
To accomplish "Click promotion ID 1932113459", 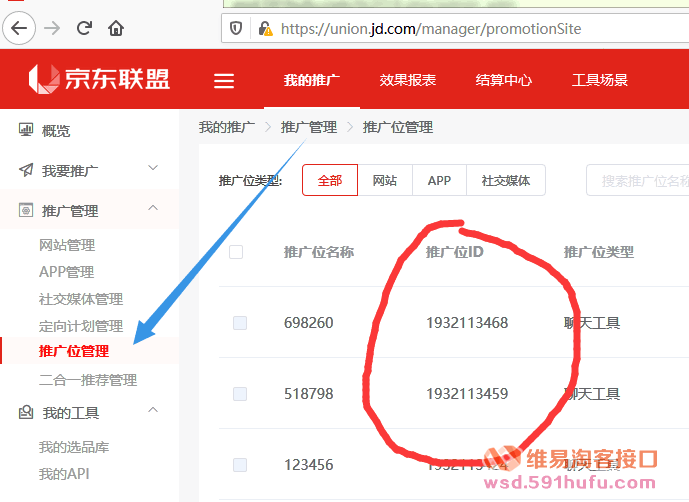I will click(467, 393).
